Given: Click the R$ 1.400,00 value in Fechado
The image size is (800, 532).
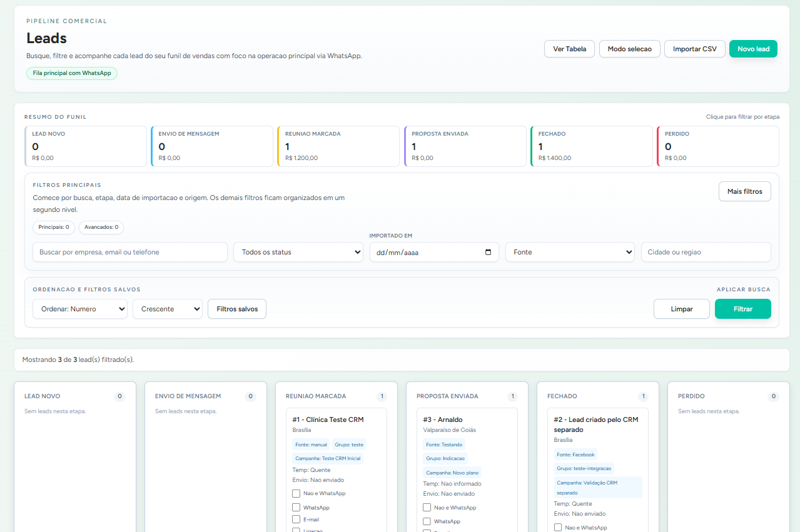Looking at the screenshot, I should 555,158.
